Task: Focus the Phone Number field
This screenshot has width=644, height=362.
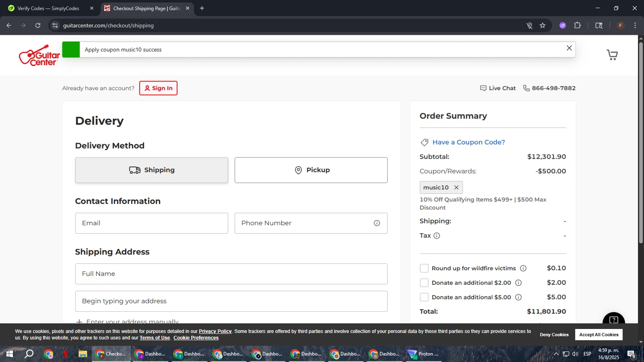Action: [311, 223]
